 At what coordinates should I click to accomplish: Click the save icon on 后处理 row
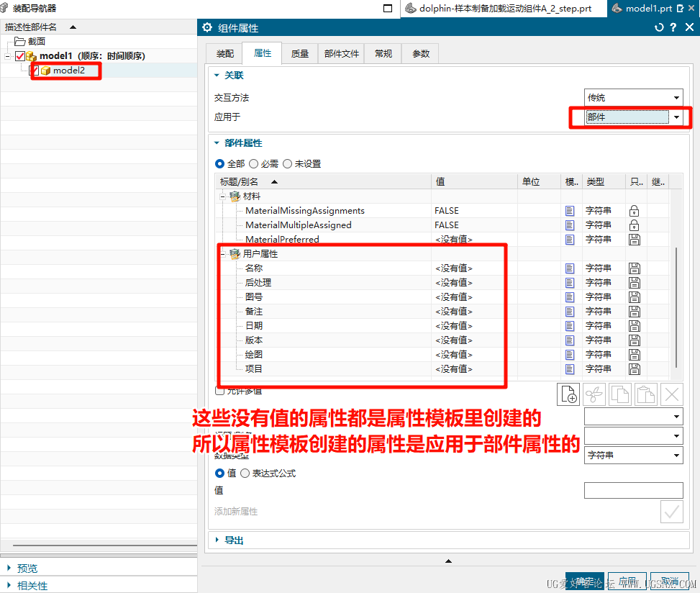[x=634, y=283]
